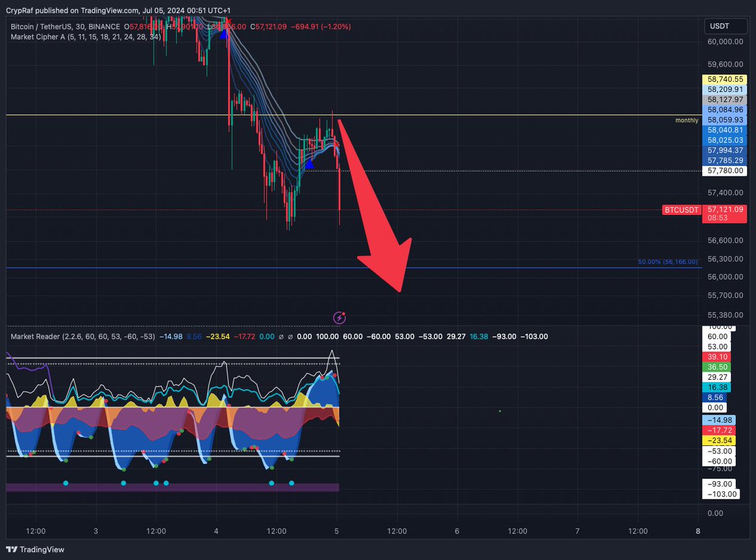This screenshot has width=756, height=560.
Task: Click the 100.00 legend value
Action: coord(327,336)
